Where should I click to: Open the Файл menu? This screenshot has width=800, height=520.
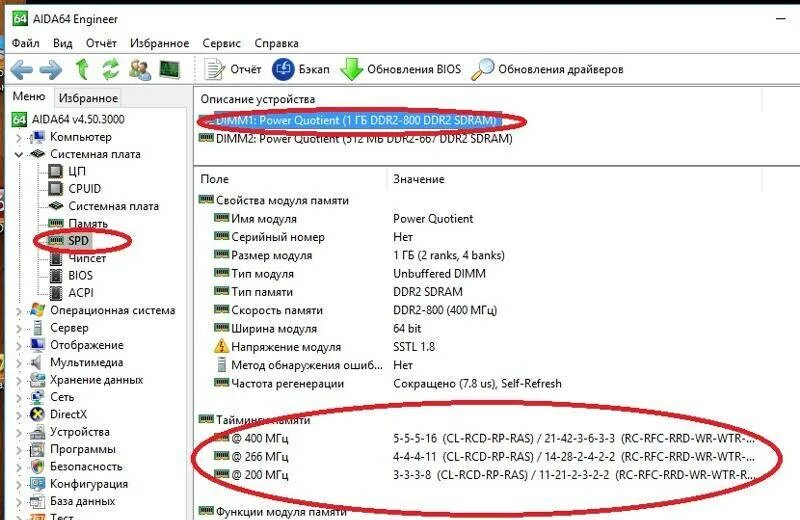click(x=26, y=43)
